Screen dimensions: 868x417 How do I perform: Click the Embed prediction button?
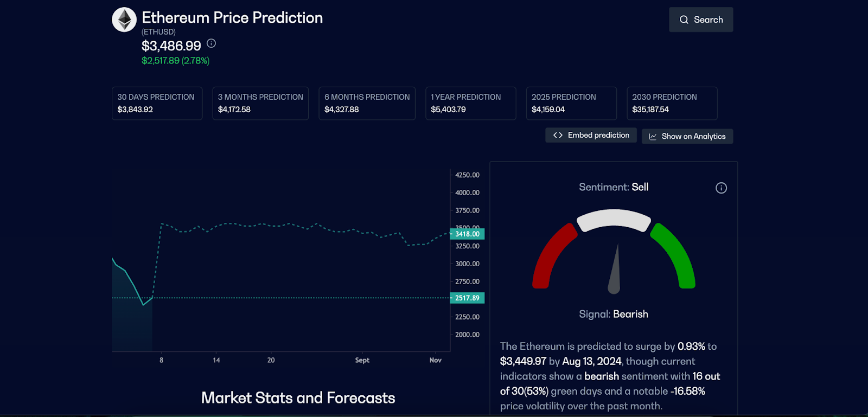[x=591, y=135]
